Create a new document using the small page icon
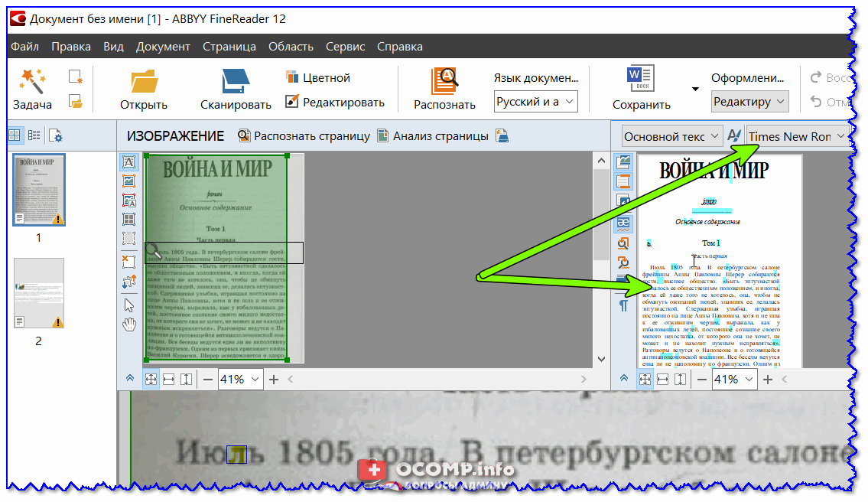The image size is (868, 502). [75, 77]
